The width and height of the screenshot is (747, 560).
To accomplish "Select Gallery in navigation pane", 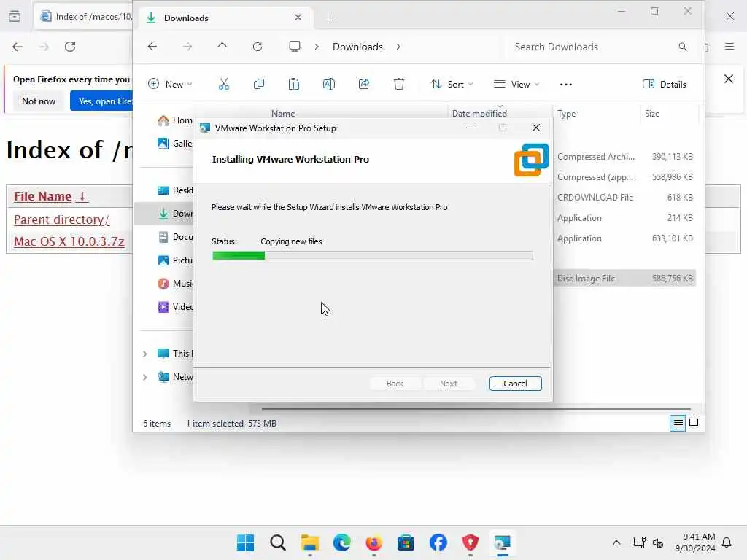I will pos(175,144).
